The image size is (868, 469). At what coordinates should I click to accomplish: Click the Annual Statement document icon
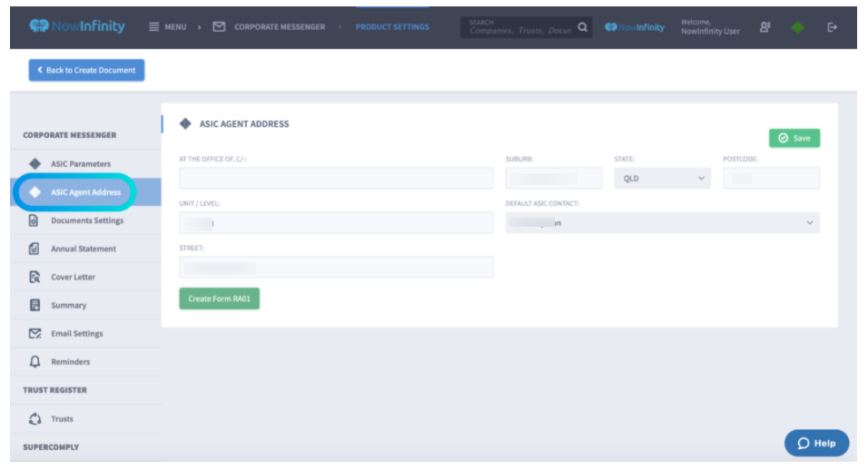34,249
